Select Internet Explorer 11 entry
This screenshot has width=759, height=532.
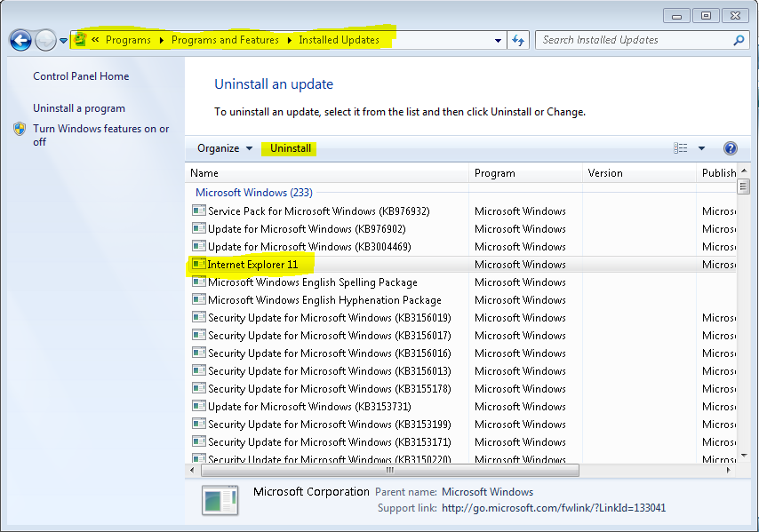pos(252,265)
